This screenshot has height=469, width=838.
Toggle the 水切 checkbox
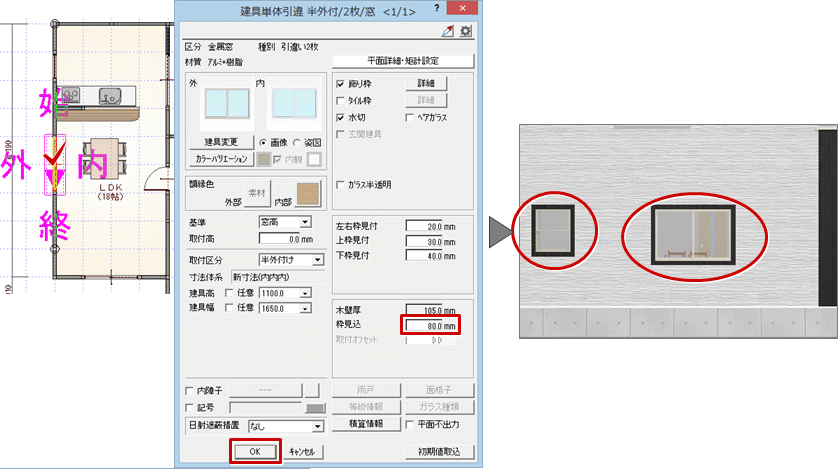(340, 118)
